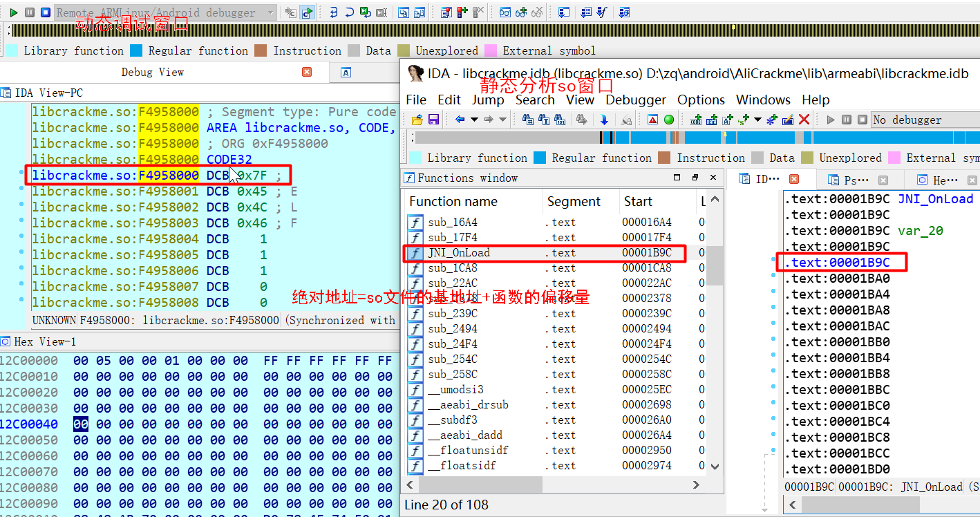
Task: Open the Windows menu
Action: tap(763, 100)
